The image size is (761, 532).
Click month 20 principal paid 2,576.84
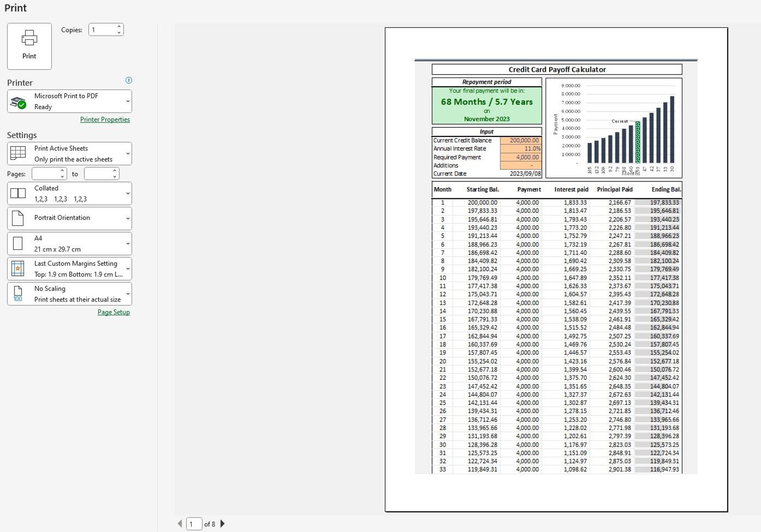(620, 361)
